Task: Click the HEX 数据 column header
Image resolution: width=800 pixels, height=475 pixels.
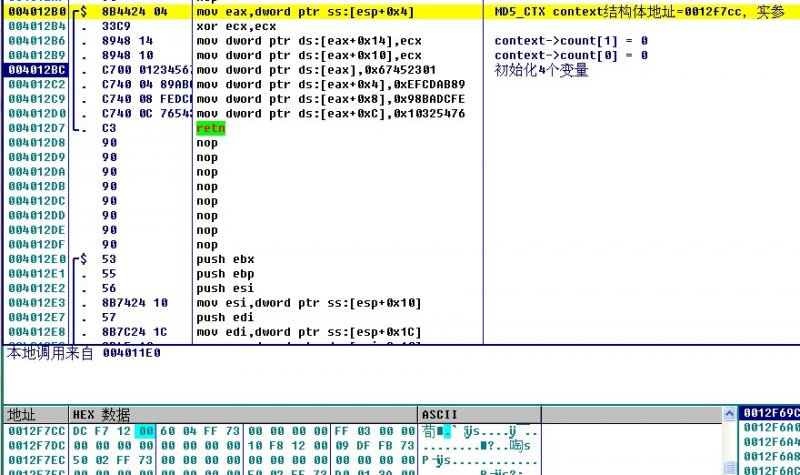Action: coord(243,415)
